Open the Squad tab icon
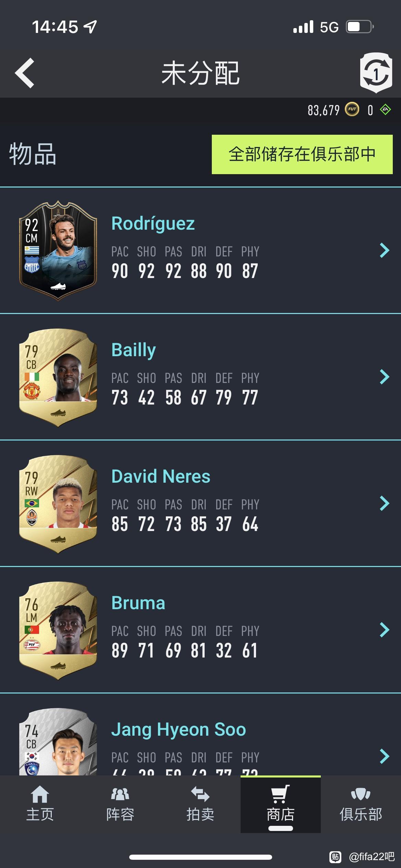The width and height of the screenshot is (401, 868). [x=120, y=794]
